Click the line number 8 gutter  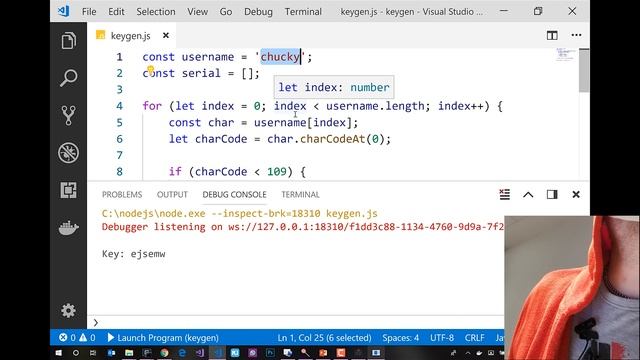(x=119, y=171)
